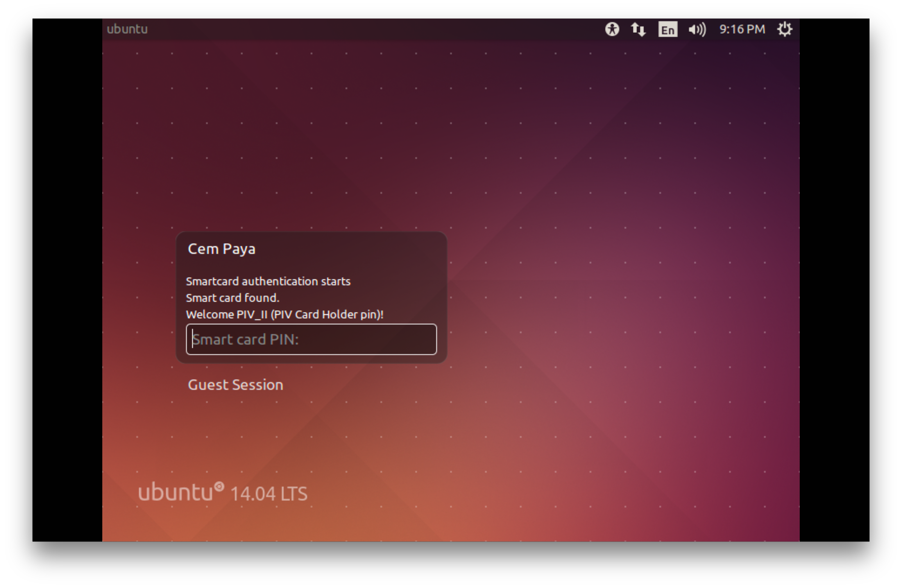Click the text cursor in PIN box
The height and width of the screenshot is (588, 902).
[x=193, y=339]
